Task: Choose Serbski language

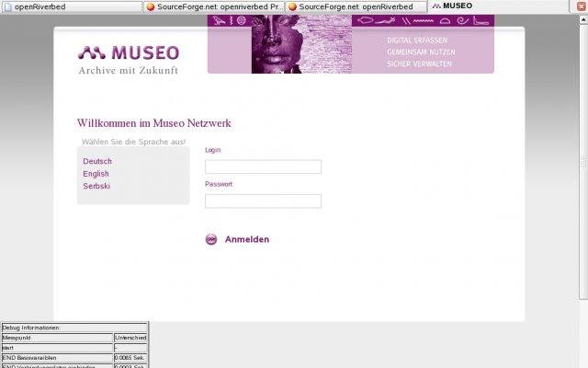Action: click(96, 186)
